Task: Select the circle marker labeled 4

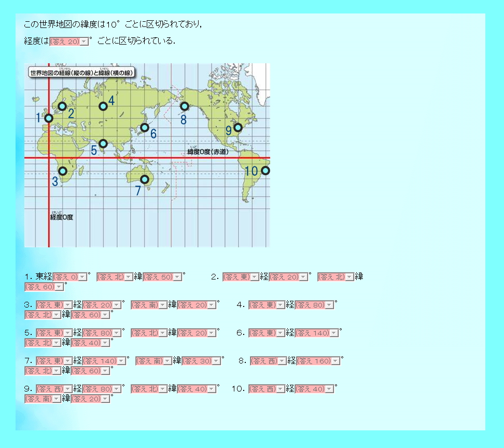Action: click(x=103, y=106)
